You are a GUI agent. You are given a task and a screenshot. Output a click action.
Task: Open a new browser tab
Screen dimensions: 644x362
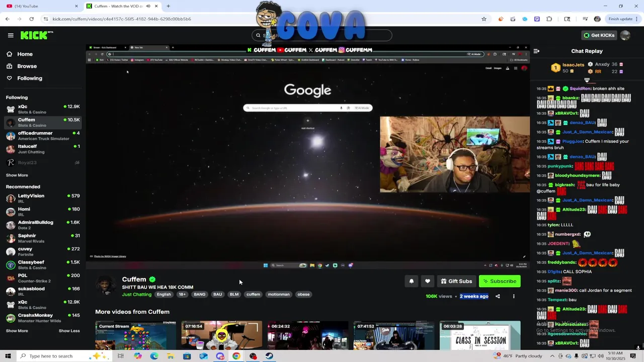(x=168, y=6)
